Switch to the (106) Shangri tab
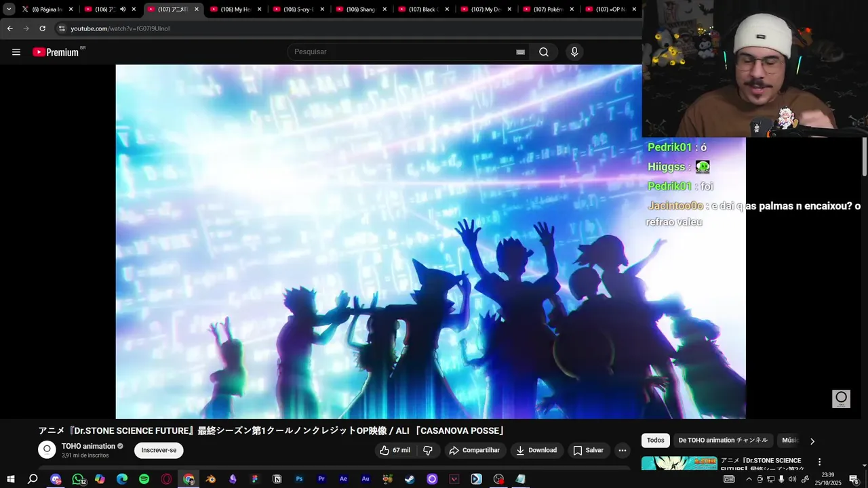This screenshot has width=868, height=488. [360, 9]
